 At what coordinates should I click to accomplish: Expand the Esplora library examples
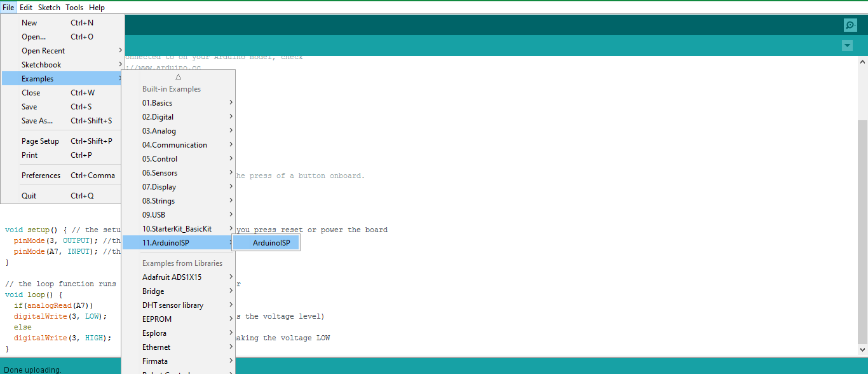tap(179, 333)
